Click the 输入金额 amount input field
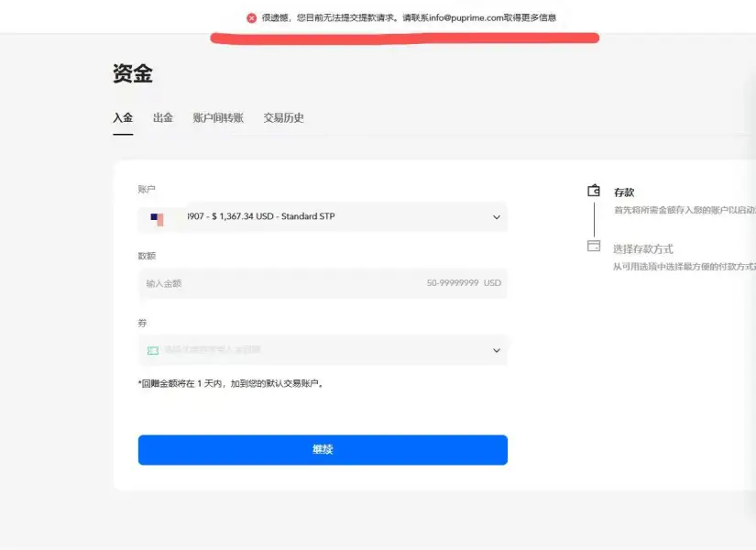The height and width of the screenshot is (550, 756). (x=275, y=283)
